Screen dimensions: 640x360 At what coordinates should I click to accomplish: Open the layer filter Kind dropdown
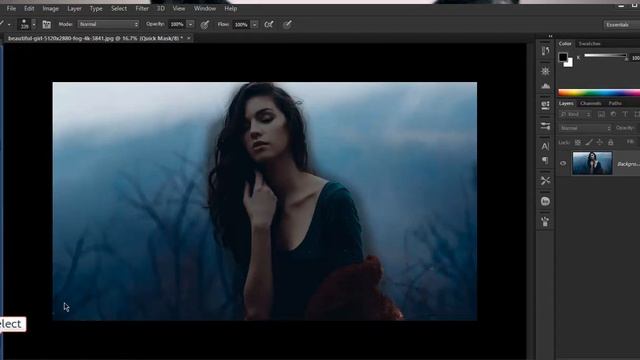click(x=576, y=115)
